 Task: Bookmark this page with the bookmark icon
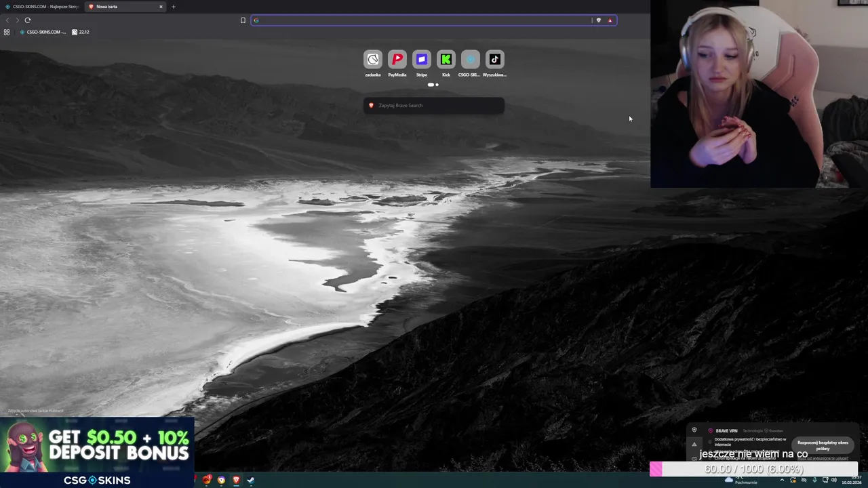(243, 20)
